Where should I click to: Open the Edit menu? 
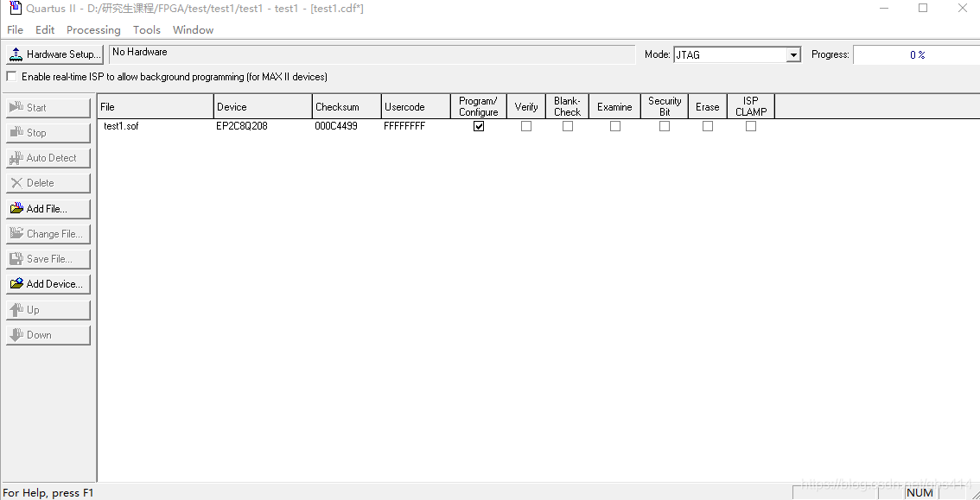pos(45,30)
